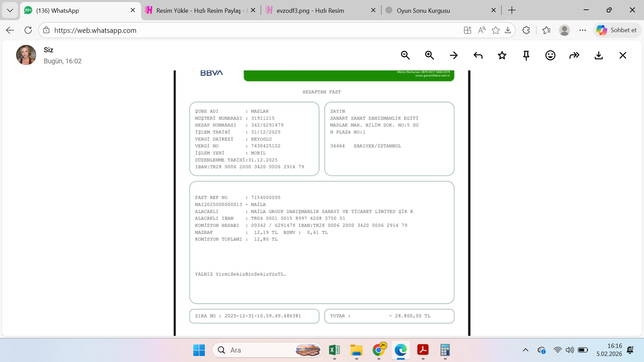View site information lock icon

(x=46, y=30)
